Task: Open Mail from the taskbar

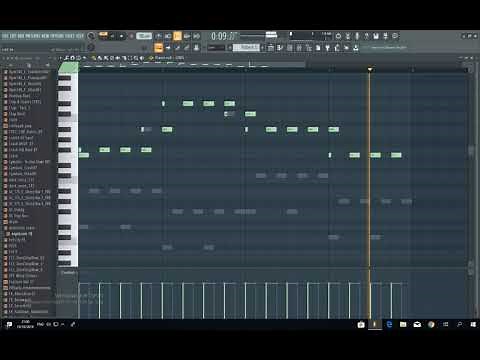Action: pos(417,324)
